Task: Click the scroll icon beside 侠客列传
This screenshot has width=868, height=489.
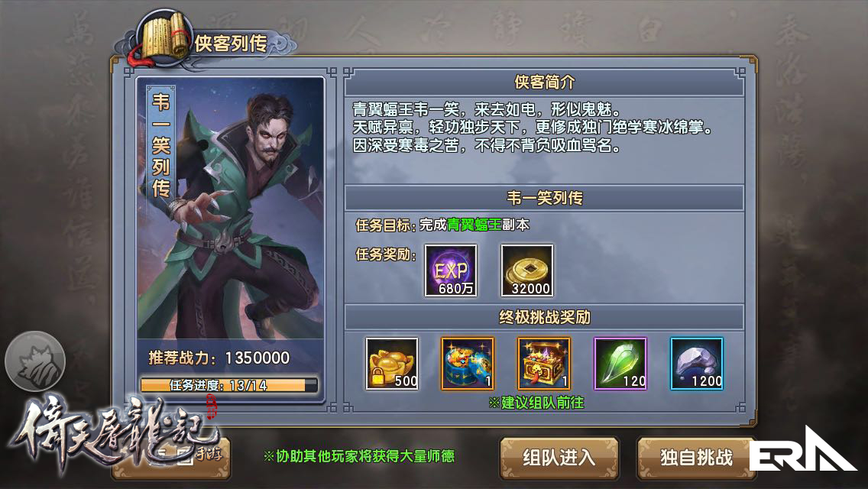Action: 164,37
